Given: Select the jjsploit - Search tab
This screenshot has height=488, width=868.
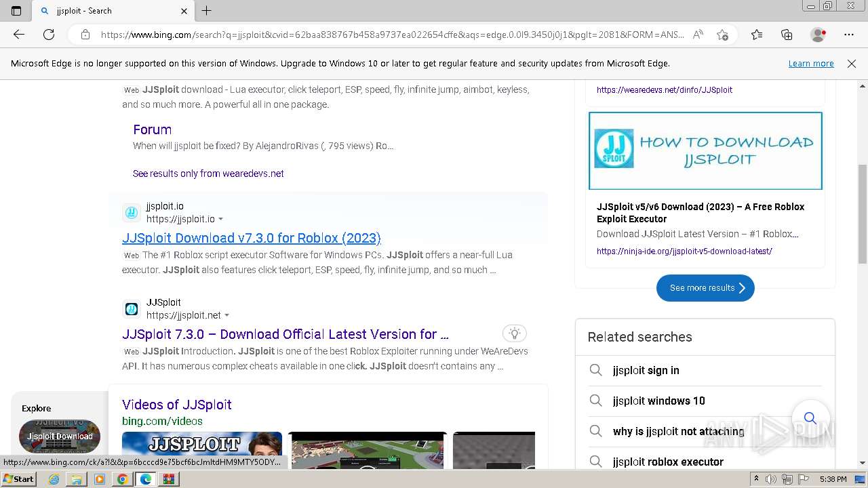Looking at the screenshot, I should point(113,11).
